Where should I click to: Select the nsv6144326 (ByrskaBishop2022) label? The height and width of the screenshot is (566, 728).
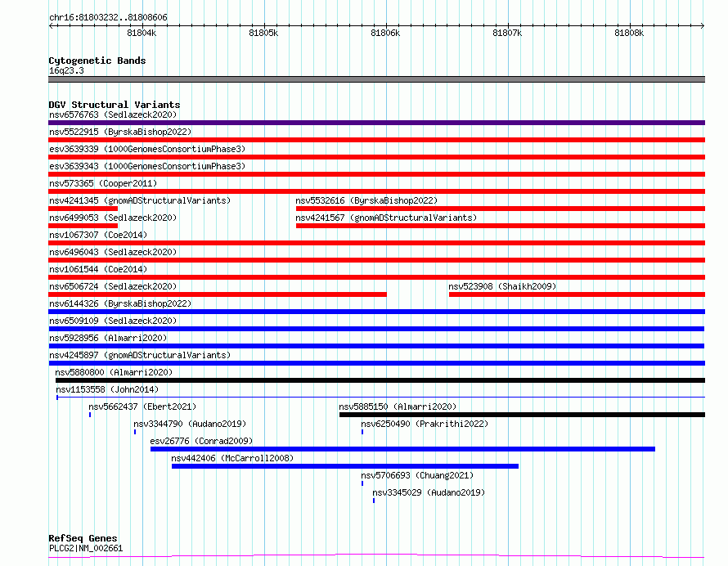click(120, 303)
